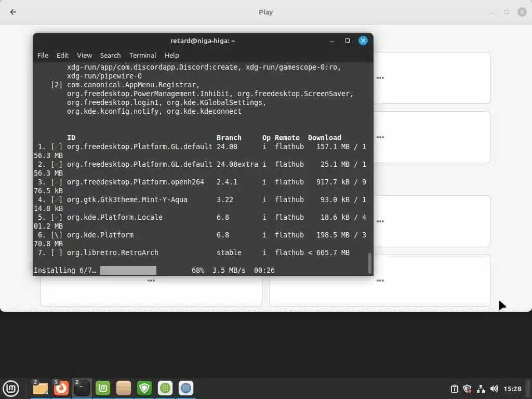Open the terminal View menu
Screen dimensions: 532x399
tap(84, 55)
